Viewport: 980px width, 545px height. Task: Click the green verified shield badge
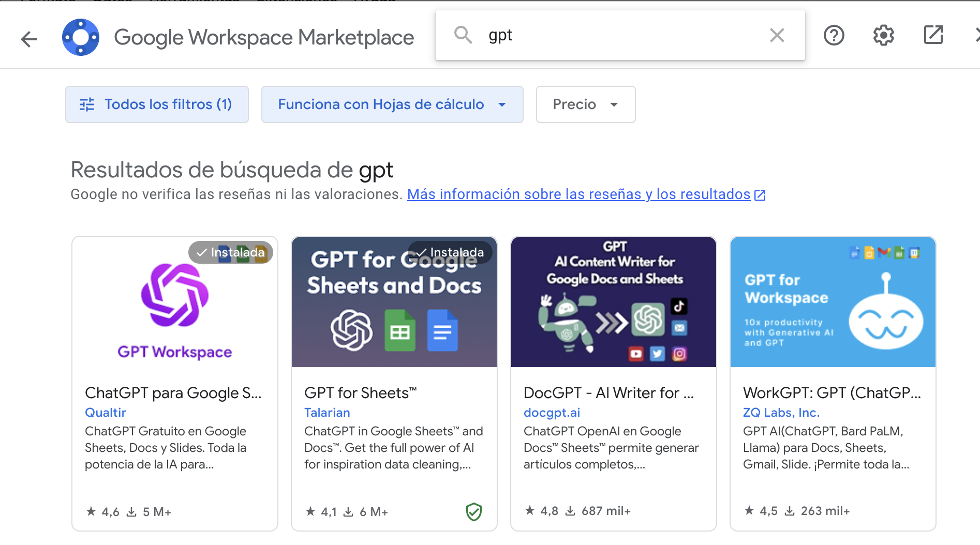[x=473, y=511]
